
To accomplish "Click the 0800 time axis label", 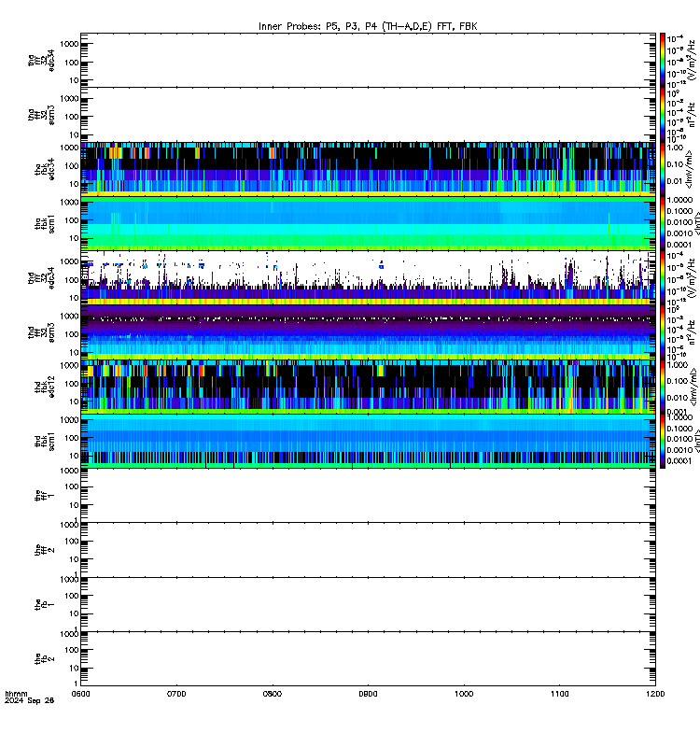I will [273, 694].
